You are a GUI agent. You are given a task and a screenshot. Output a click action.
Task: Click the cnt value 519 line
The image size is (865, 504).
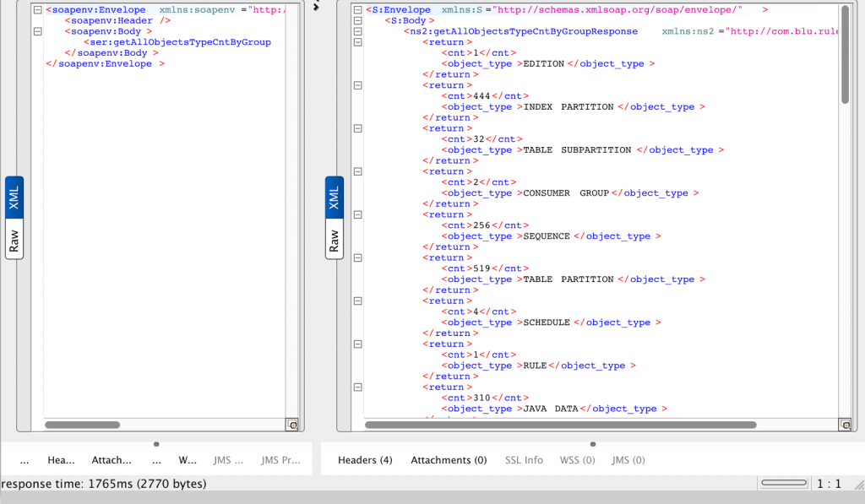485,268
